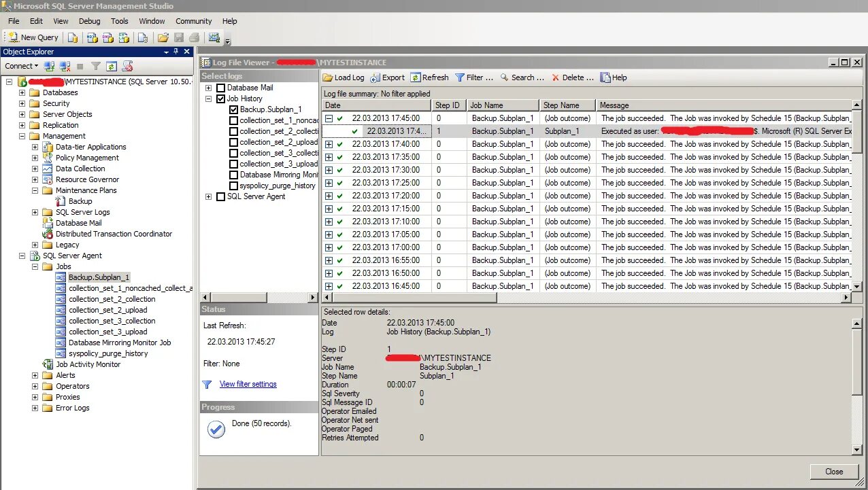Viewport: 868px width, 490px height.
Task: Open a Database Engine Query from toolbar
Action: (72, 37)
